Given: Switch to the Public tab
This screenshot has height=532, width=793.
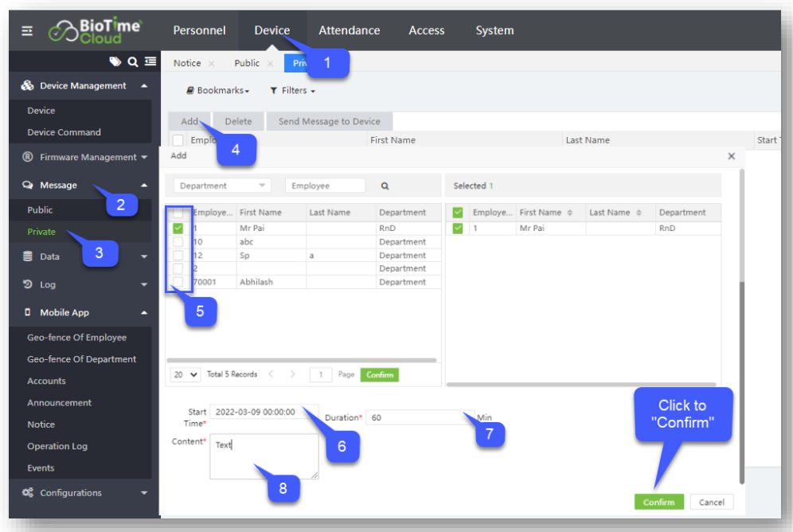Looking at the screenshot, I should (x=246, y=63).
